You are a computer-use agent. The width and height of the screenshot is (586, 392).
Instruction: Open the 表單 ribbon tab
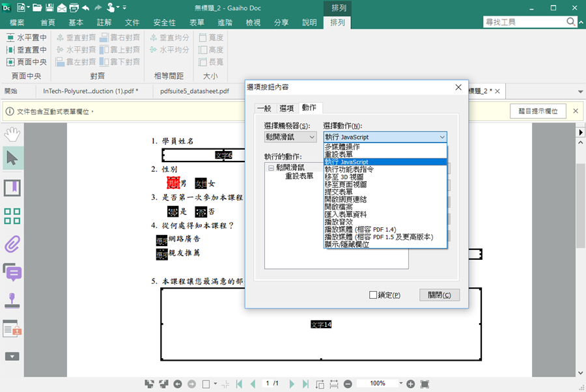197,23
